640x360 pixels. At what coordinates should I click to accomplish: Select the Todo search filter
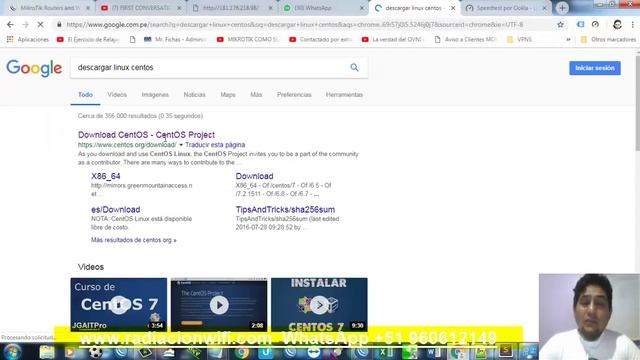point(85,95)
